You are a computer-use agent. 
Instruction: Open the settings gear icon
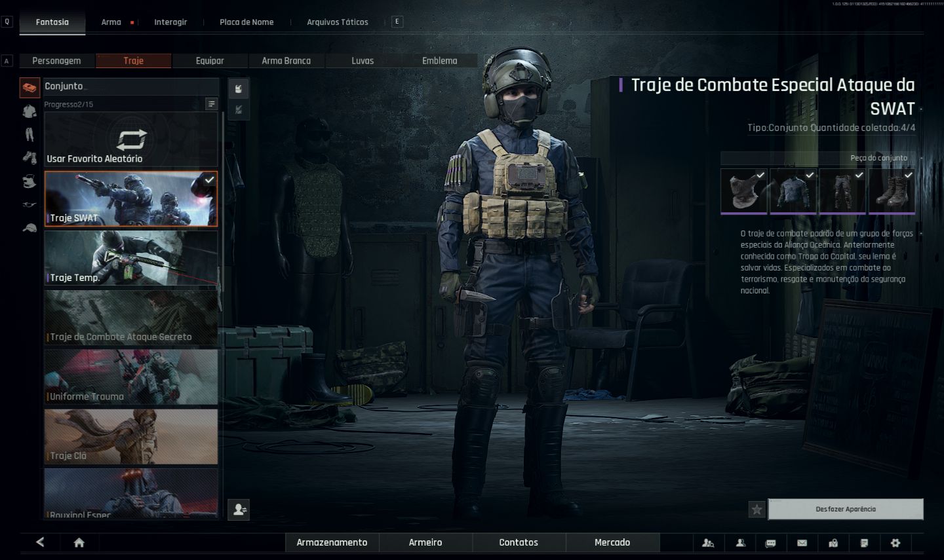point(895,543)
